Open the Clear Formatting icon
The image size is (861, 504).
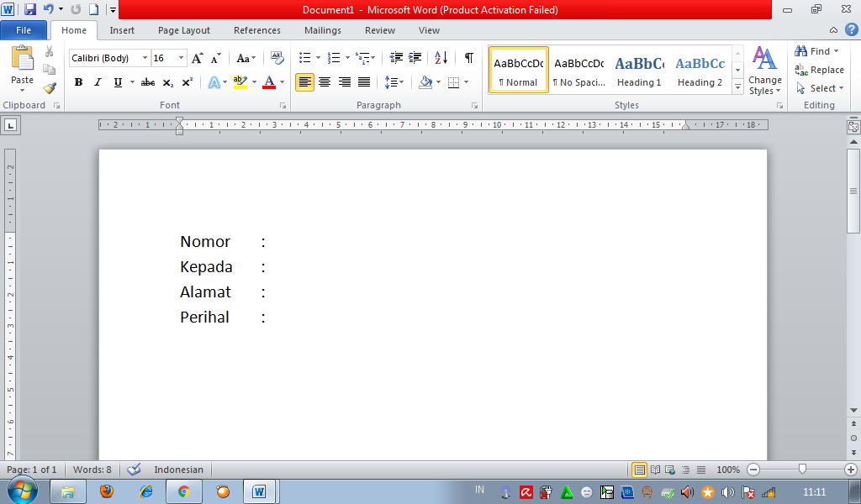(x=277, y=57)
